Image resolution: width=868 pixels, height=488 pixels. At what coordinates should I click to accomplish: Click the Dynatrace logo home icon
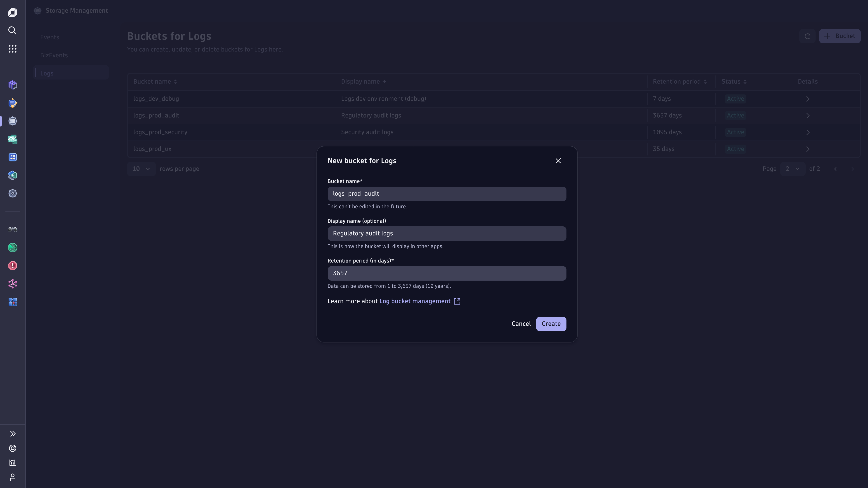click(x=12, y=12)
